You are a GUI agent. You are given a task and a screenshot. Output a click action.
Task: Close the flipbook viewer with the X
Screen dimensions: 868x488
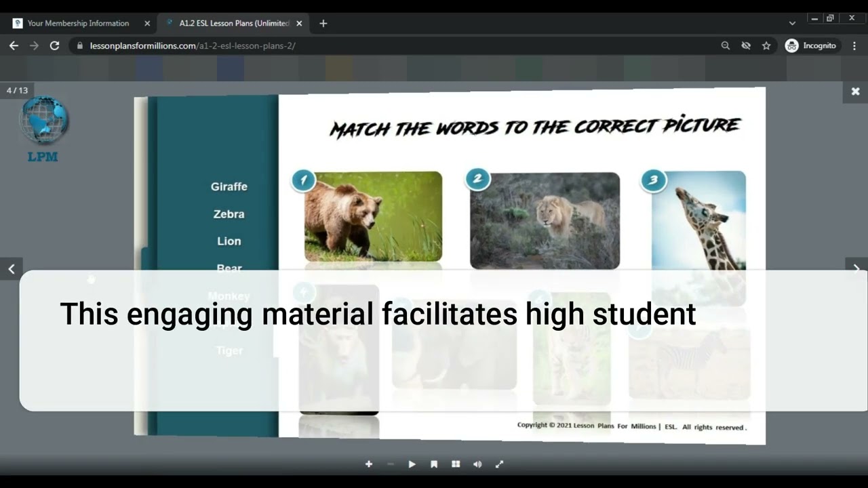pyautogui.click(x=855, y=91)
